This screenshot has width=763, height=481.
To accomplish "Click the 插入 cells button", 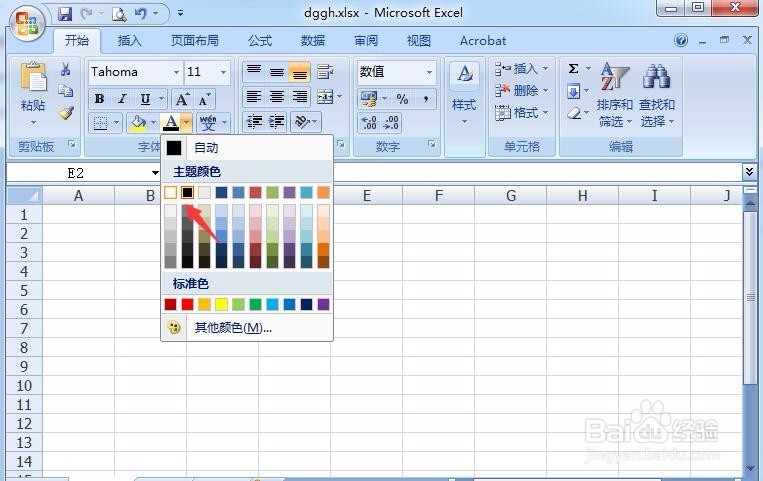I will [x=522, y=69].
